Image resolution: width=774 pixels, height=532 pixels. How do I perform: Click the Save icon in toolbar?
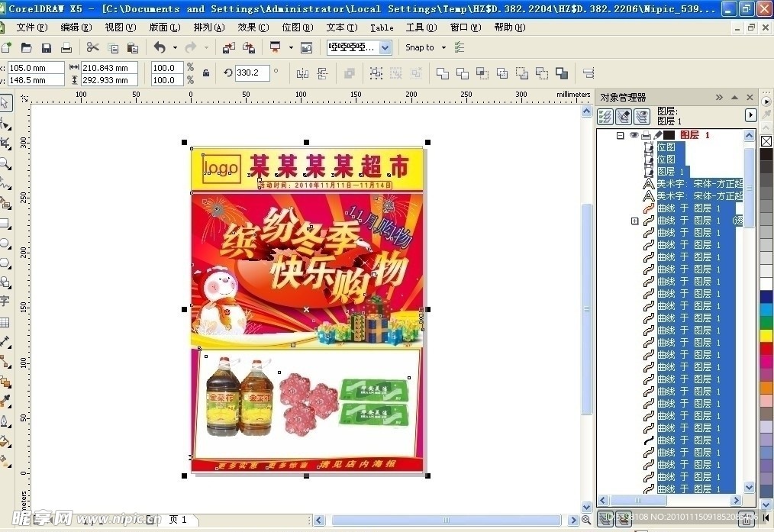[46, 47]
